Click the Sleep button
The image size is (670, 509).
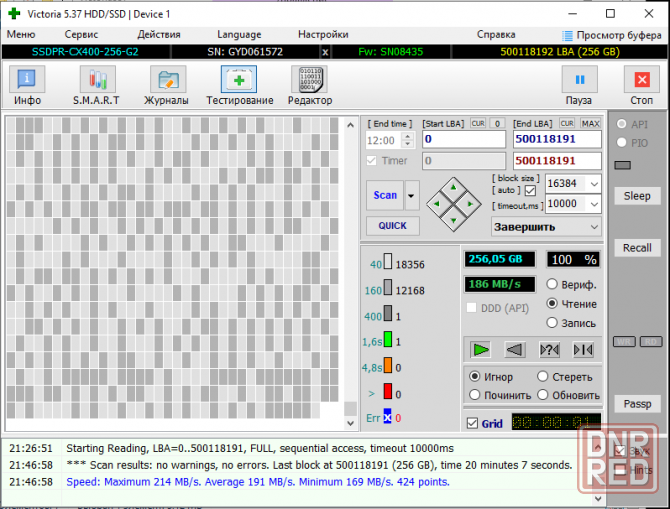pyautogui.click(x=637, y=196)
